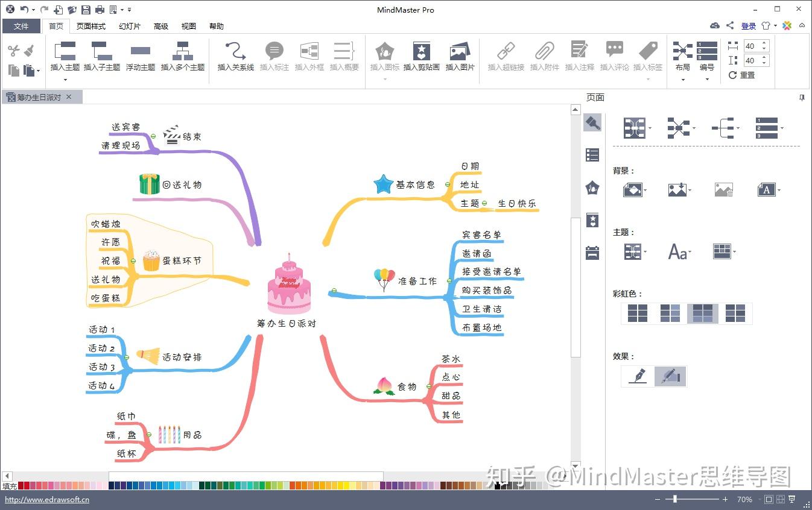Open Insert Clipart (插入剪贴画)
Screen dimensions: 812x510
coord(421,52)
